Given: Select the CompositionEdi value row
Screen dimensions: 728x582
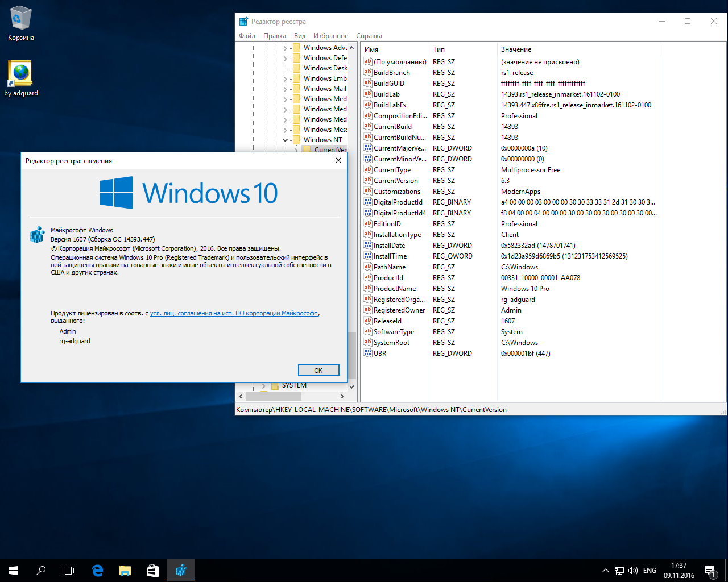Looking at the screenshot, I should point(510,116).
